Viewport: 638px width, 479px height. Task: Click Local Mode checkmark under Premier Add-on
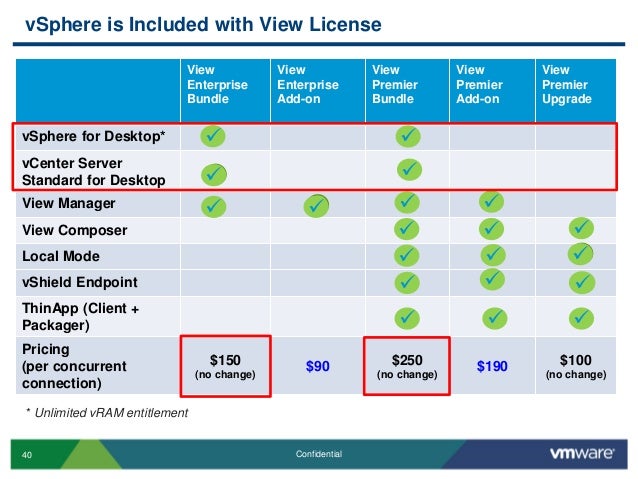(493, 255)
